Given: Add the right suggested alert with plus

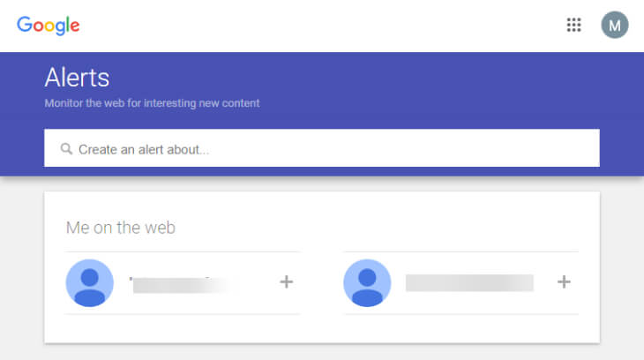Looking at the screenshot, I should [564, 282].
